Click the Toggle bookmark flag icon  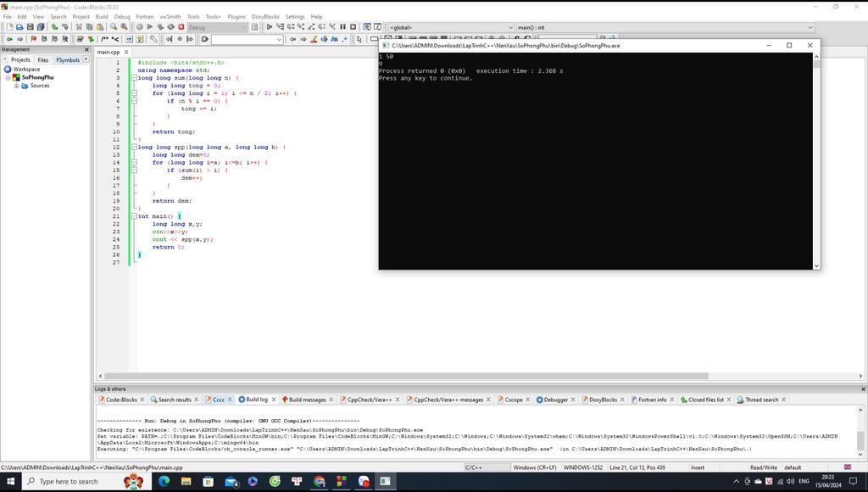(33, 39)
